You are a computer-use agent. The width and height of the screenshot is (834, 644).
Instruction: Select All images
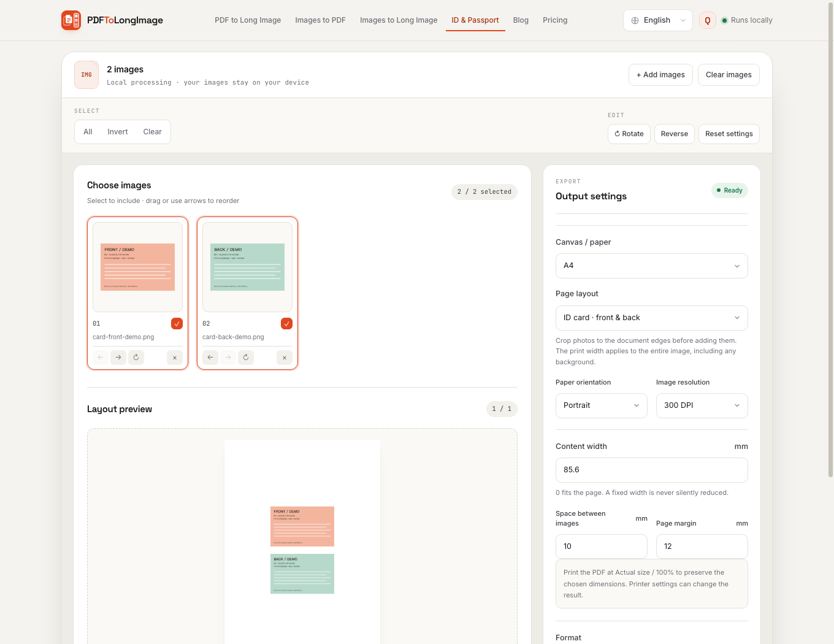pyautogui.click(x=88, y=132)
